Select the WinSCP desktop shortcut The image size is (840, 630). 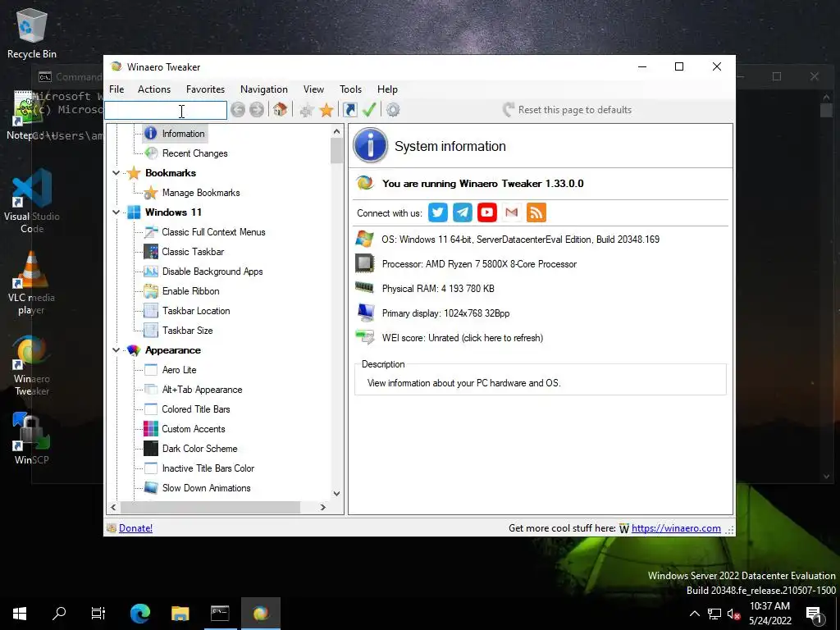[32, 438]
